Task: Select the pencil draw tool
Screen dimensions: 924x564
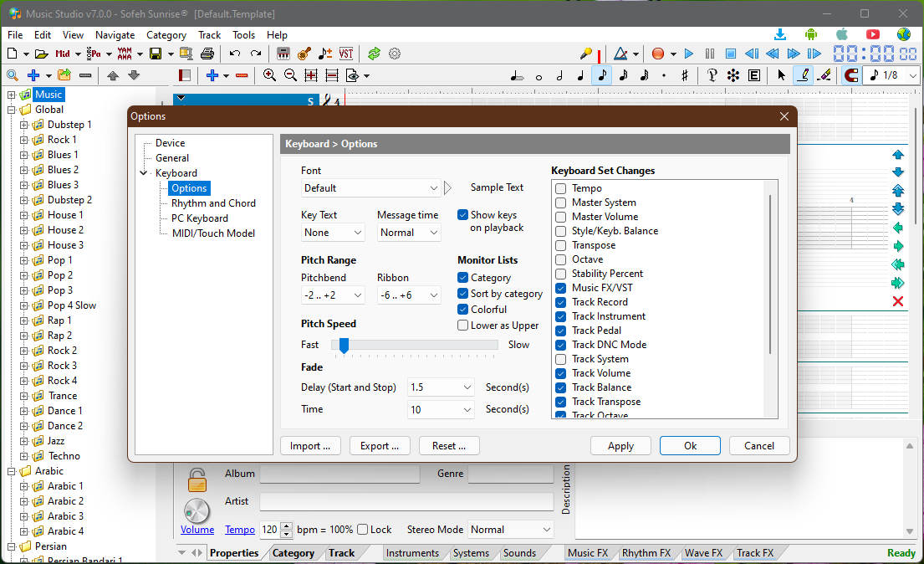Action: (803, 75)
